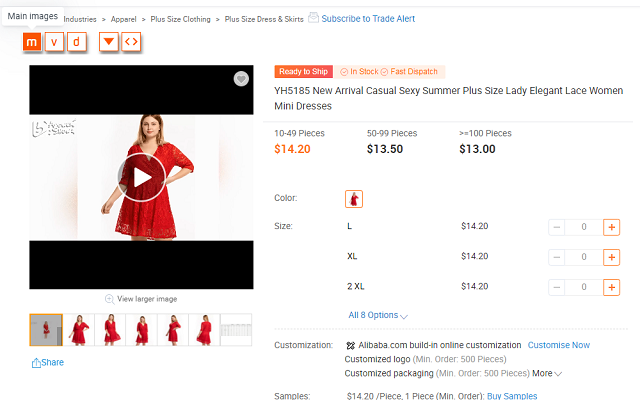
Task: Select the red dress color swatch
Action: (354, 198)
